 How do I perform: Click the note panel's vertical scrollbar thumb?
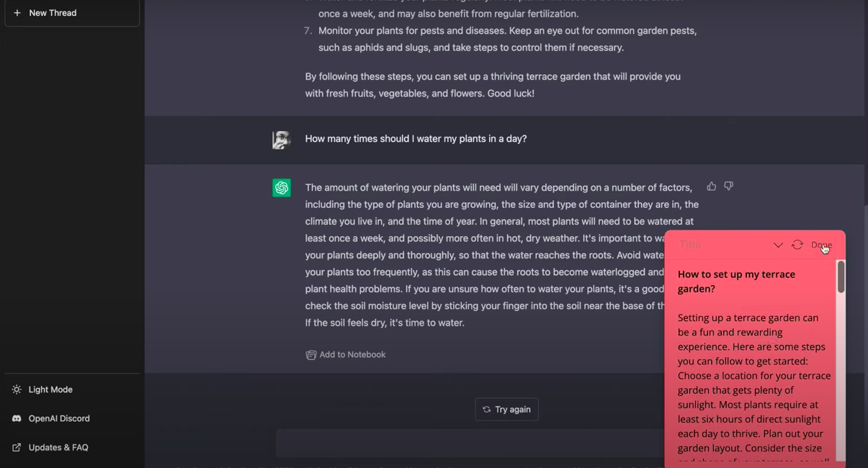(x=841, y=276)
